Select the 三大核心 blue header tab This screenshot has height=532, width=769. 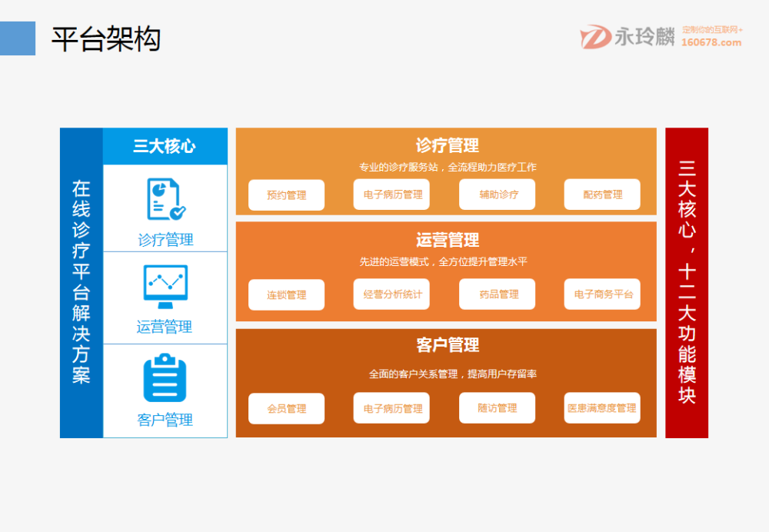(165, 146)
